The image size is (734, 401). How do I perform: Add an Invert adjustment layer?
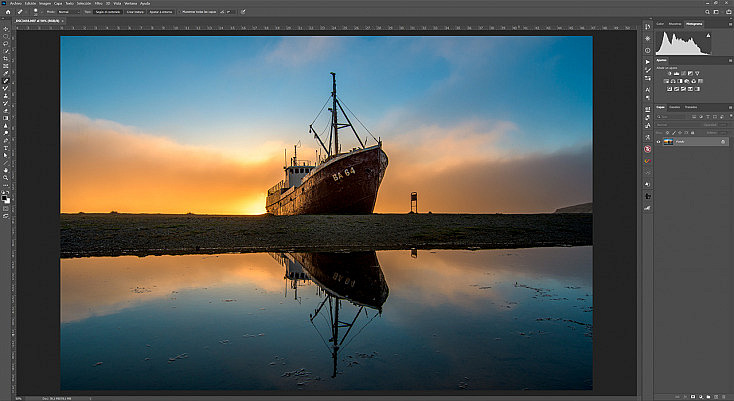tap(669, 89)
